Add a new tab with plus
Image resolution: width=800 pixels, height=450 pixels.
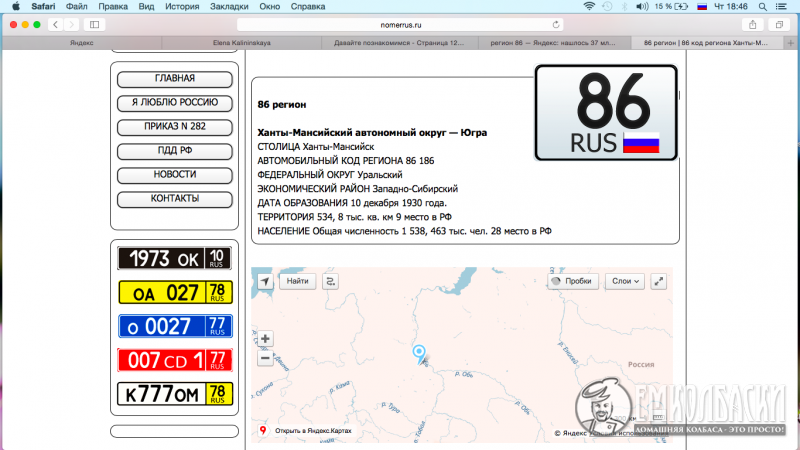click(x=790, y=43)
